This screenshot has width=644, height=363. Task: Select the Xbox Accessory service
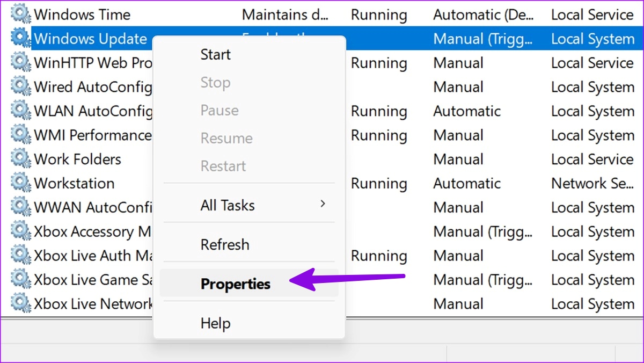click(93, 232)
